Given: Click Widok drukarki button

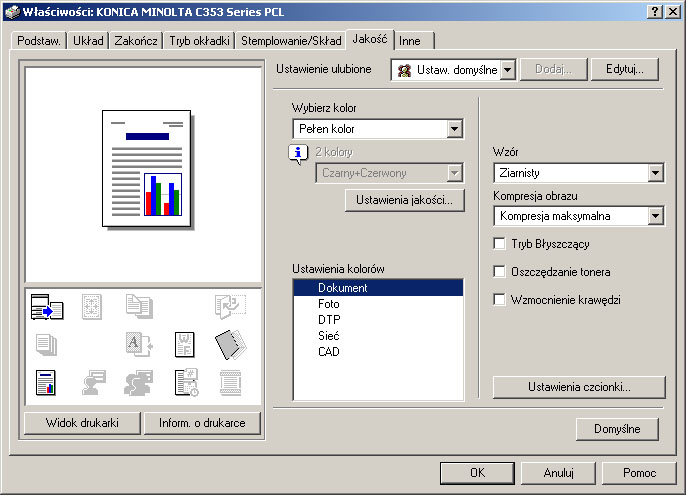Looking at the screenshot, I should 82,423.
